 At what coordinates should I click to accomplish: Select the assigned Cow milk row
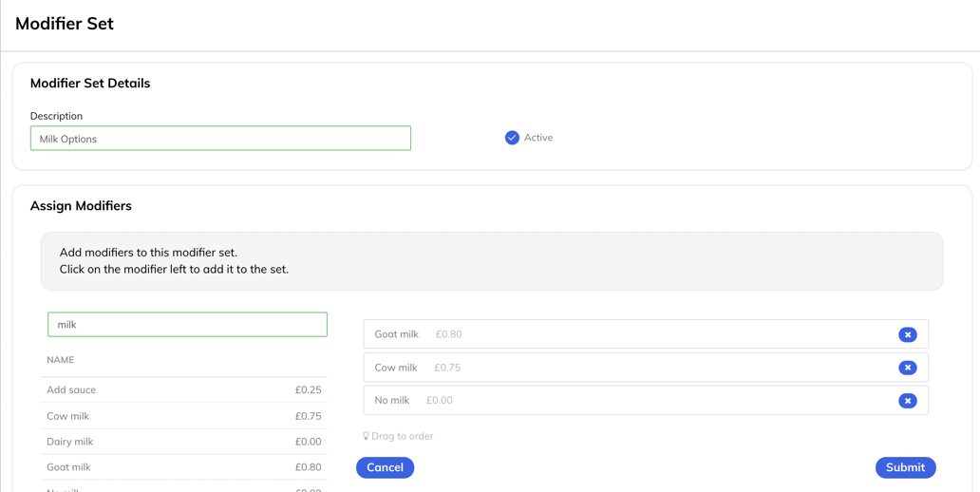[627, 368]
